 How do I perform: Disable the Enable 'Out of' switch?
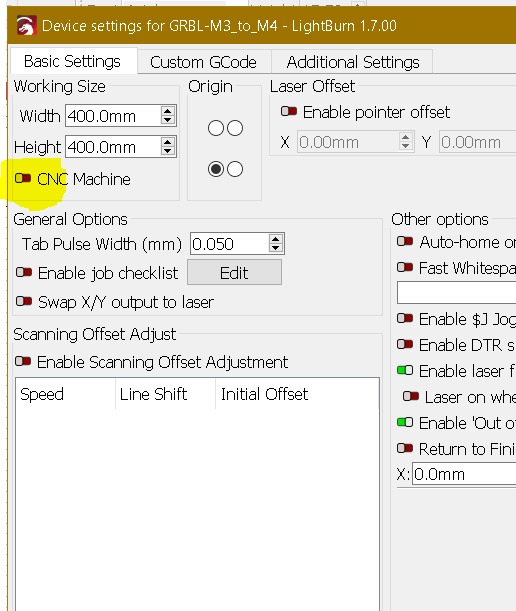click(405, 422)
